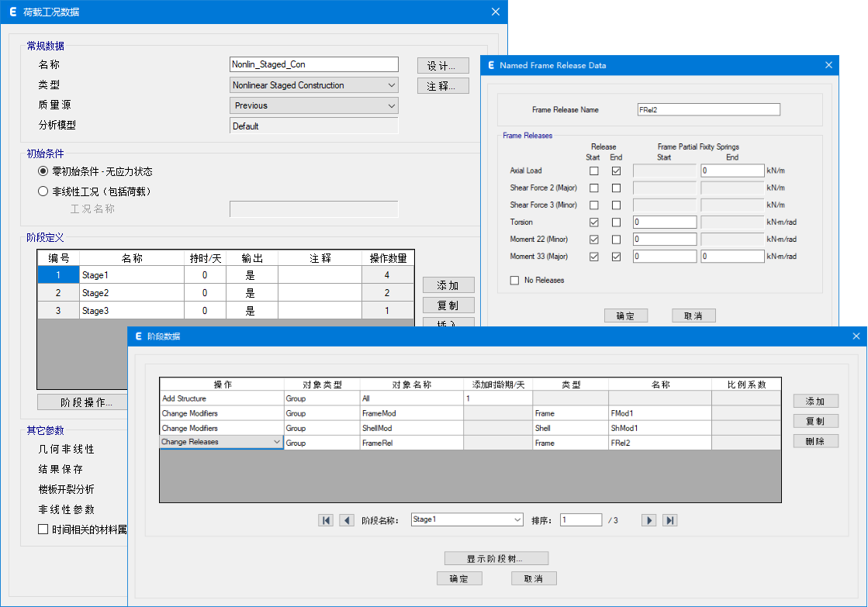Enable the Torsion End release checkbox
The image size is (868, 607).
pyautogui.click(x=616, y=222)
